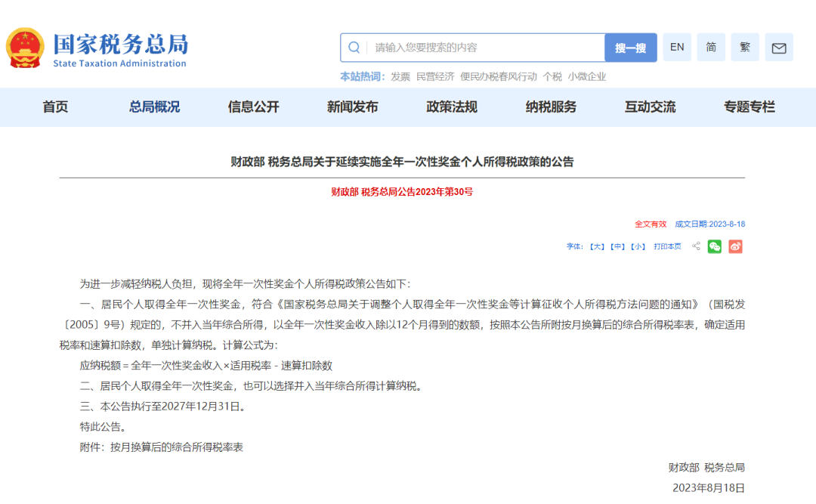The width and height of the screenshot is (816, 504).
Task: Click the line 特此公告。
Action: click(103, 427)
